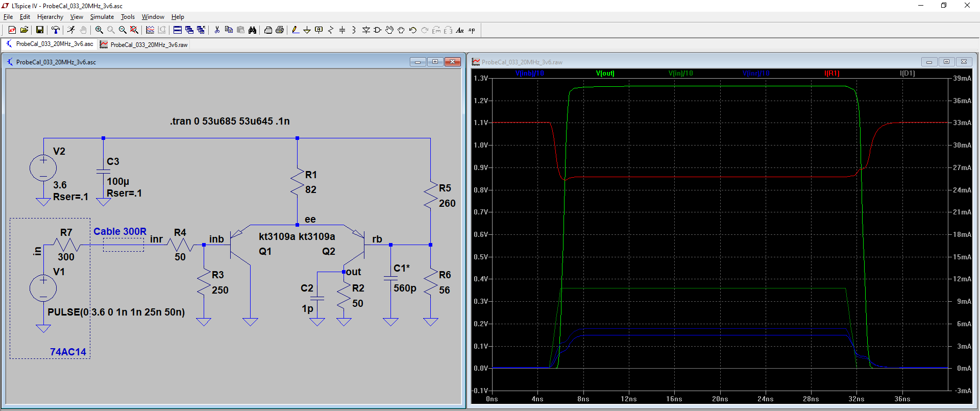
Task: Click the V(inb)/10 trace label
Action: (x=530, y=73)
